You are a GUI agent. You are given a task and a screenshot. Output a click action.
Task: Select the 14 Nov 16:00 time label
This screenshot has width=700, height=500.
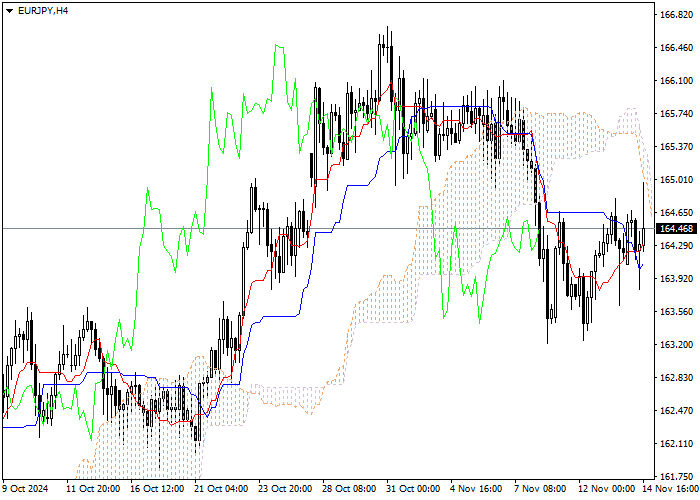click(x=670, y=488)
